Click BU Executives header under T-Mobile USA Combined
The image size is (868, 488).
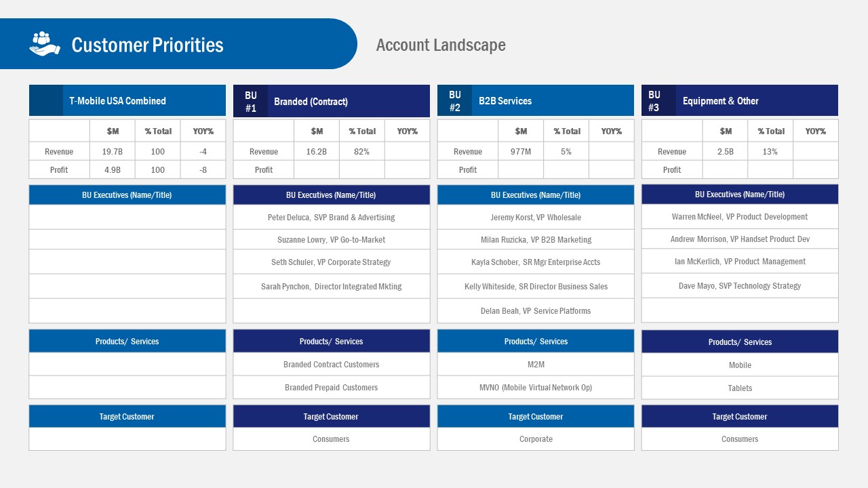click(x=127, y=195)
